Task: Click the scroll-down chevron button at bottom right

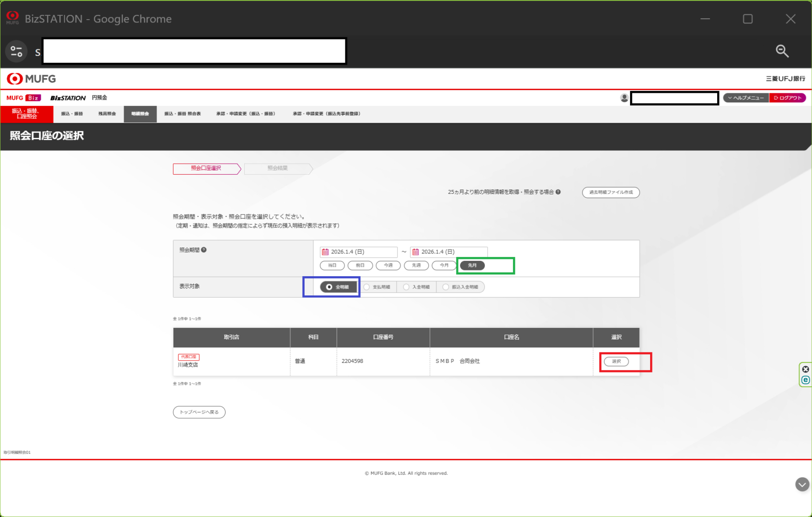Action: click(802, 484)
